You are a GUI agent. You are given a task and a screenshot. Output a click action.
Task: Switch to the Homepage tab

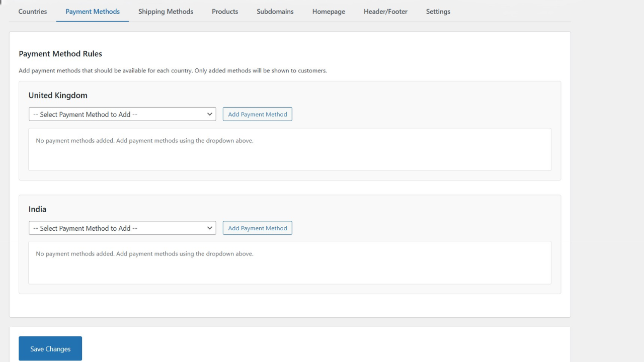click(328, 11)
